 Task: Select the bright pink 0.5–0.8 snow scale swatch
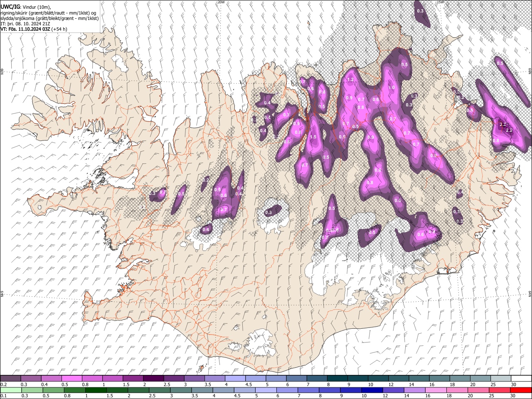(x=72, y=378)
